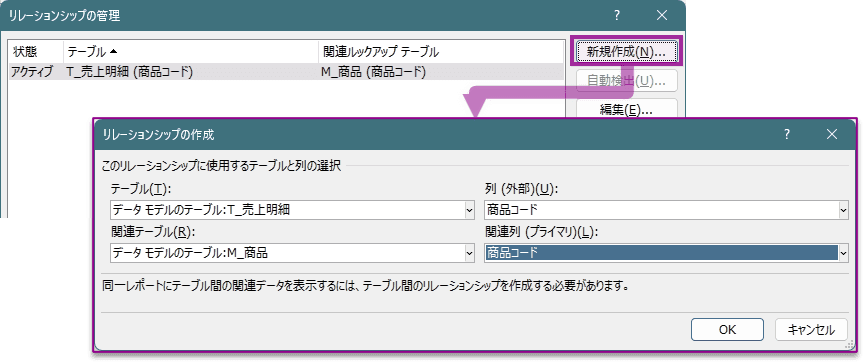Click the 編集(E)... button in Manage Relationships
Viewport: 864px width, 363px height.
click(627, 108)
